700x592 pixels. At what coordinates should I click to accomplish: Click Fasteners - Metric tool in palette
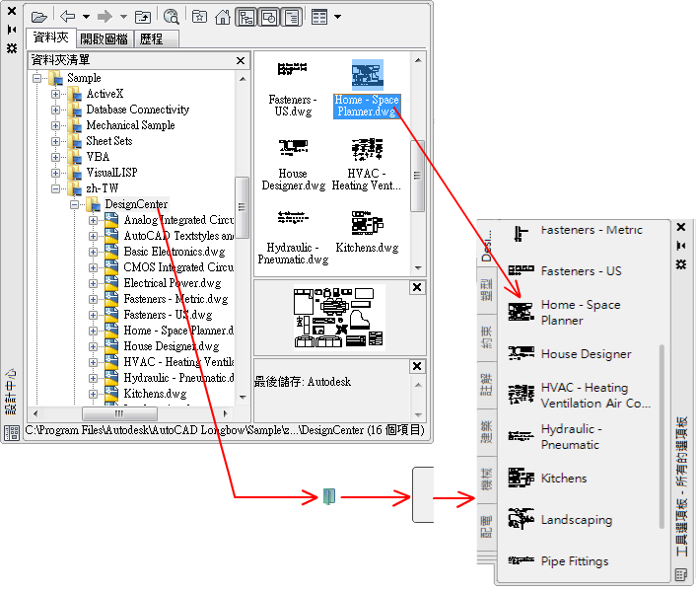click(x=579, y=232)
